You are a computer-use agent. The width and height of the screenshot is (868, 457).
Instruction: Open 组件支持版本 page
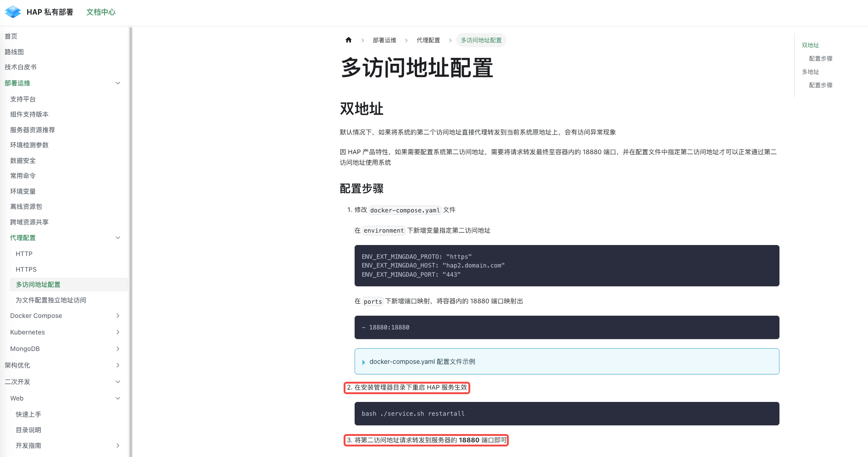click(29, 114)
